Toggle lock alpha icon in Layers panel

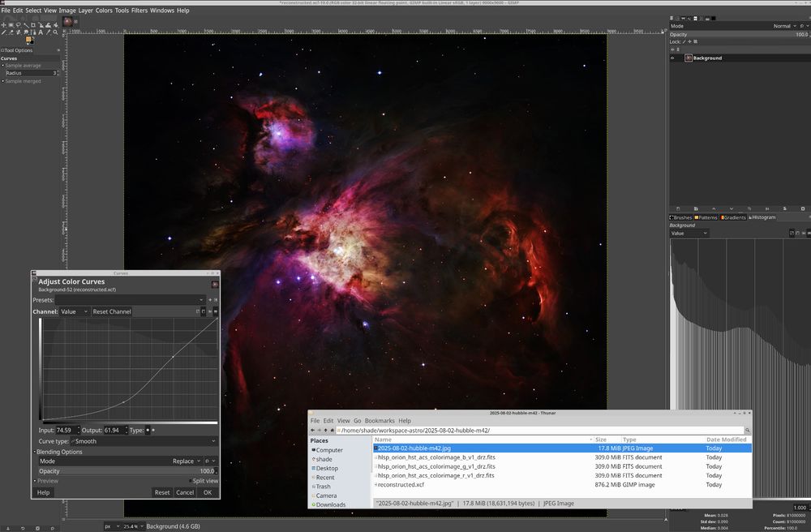(695, 42)
